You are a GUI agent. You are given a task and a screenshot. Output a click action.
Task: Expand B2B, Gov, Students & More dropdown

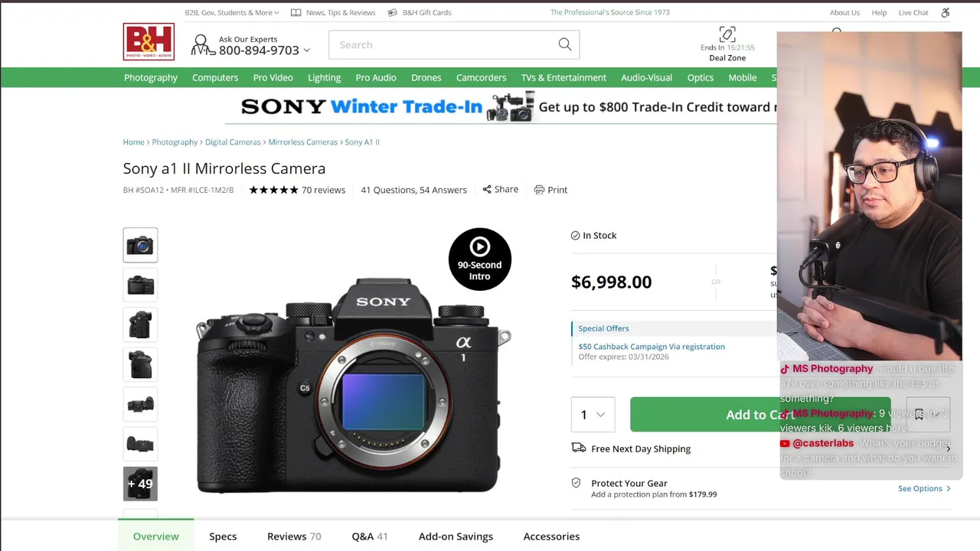(x=232, y=12)
